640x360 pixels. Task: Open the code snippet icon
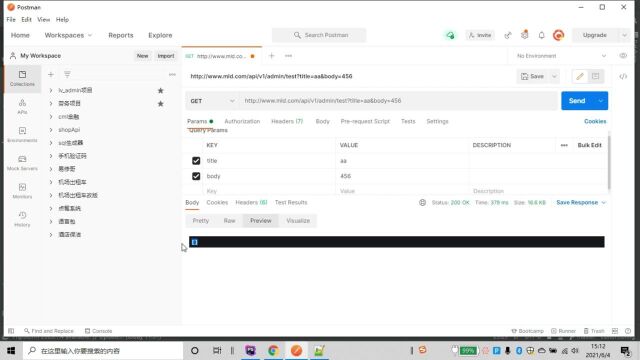tap(623, 76)
